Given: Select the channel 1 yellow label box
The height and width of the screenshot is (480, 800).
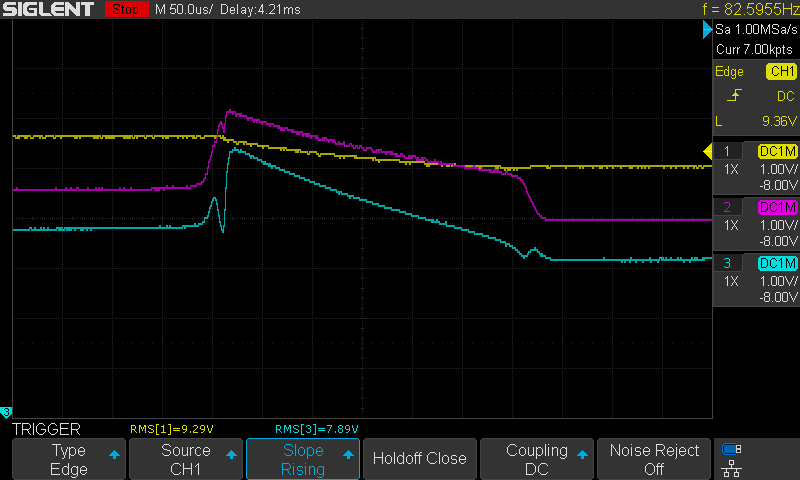Looking at the screenshot, I should pyautogui.click(x=727, y=151).
